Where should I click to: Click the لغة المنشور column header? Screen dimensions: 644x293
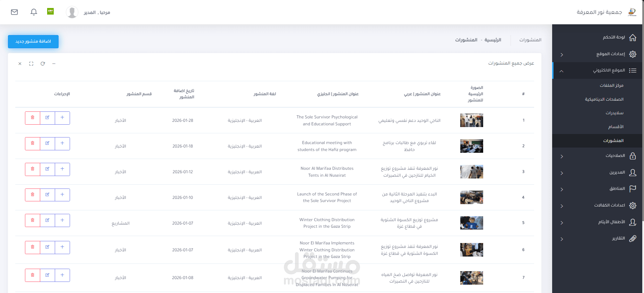pyautogui.click(x=264, y=94)
